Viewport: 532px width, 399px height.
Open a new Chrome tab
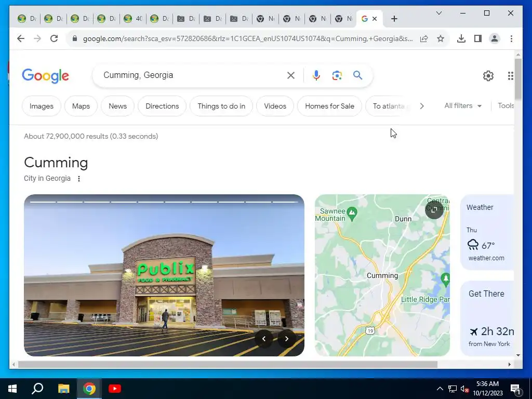[394, 19]
